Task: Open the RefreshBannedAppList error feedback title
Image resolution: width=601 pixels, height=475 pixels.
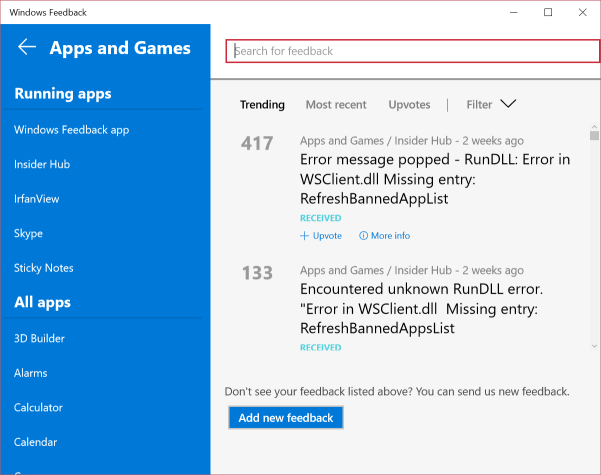Action: [435, 178]
